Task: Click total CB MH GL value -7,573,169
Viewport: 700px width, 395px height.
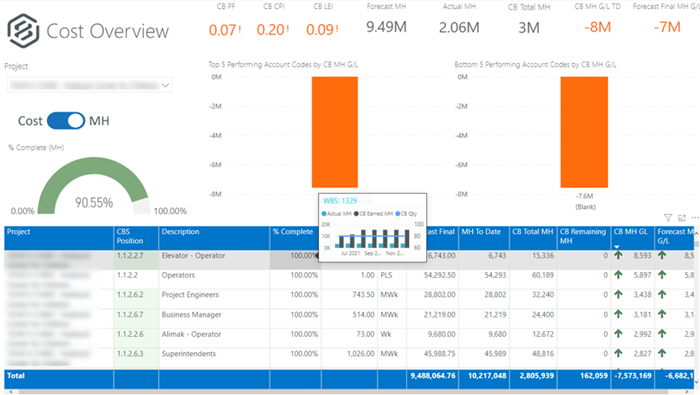Action: click(633, 376)
